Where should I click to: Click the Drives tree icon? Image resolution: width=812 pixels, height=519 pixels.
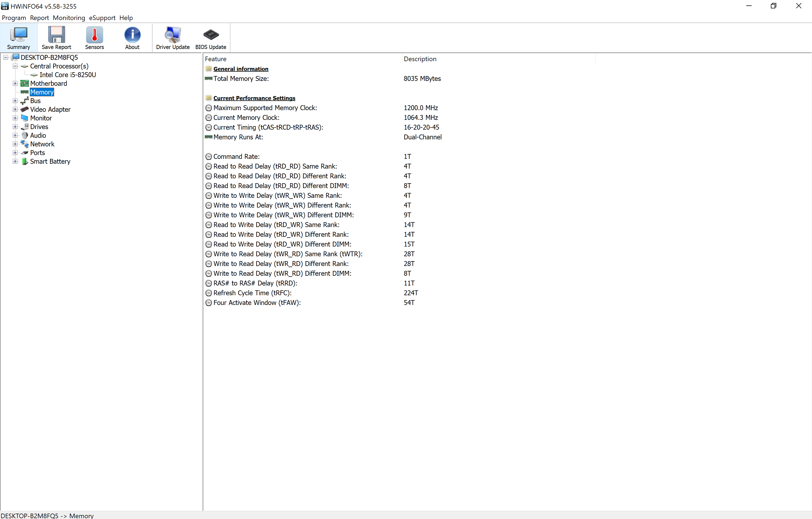coord(25,127)
